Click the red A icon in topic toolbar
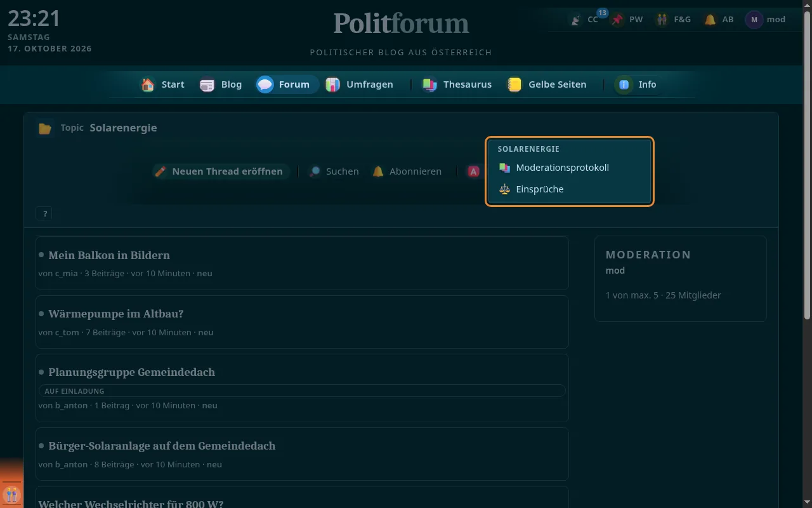Viewport: 812px width, 508px height. [x=473, y=171]
